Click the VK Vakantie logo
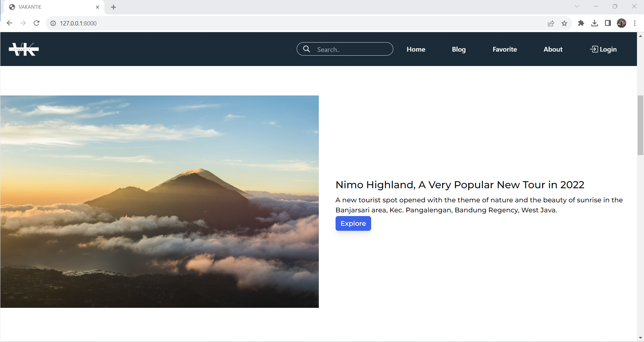This screenshot has height=342, width=644. point(24,49)
